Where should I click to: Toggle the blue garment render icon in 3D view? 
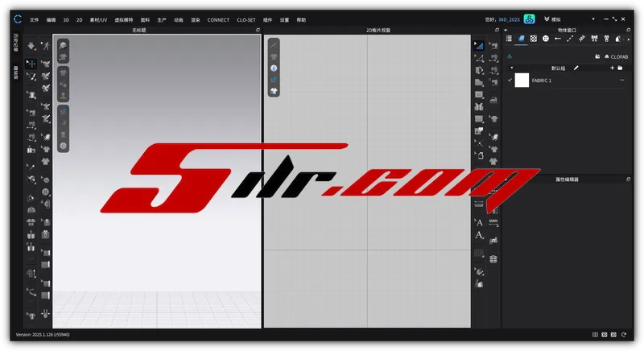pos(63,111)
